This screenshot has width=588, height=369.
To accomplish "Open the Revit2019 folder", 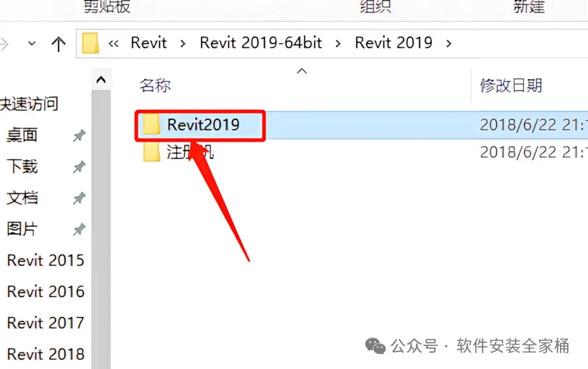I will (203, 125).
